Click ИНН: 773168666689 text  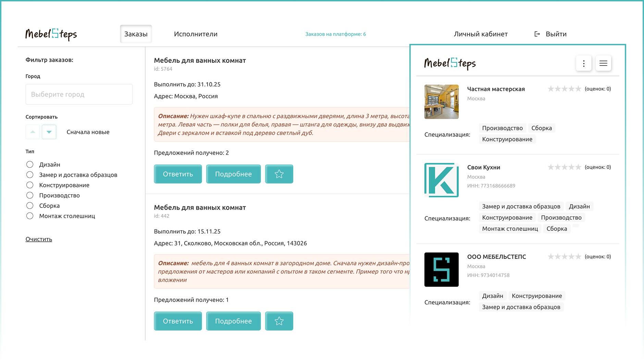[x=491, y=186]
